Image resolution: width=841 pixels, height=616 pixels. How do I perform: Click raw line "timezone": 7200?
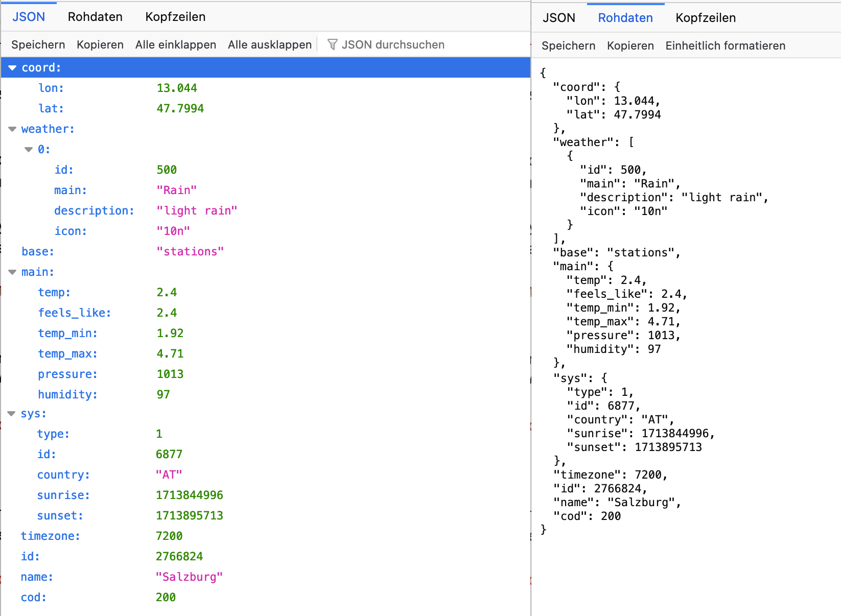point(611,475)
